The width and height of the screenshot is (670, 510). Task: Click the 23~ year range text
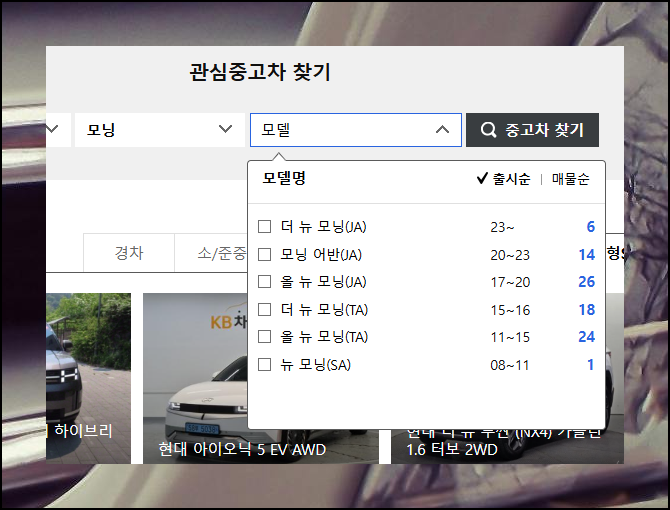tap(502, 227)
